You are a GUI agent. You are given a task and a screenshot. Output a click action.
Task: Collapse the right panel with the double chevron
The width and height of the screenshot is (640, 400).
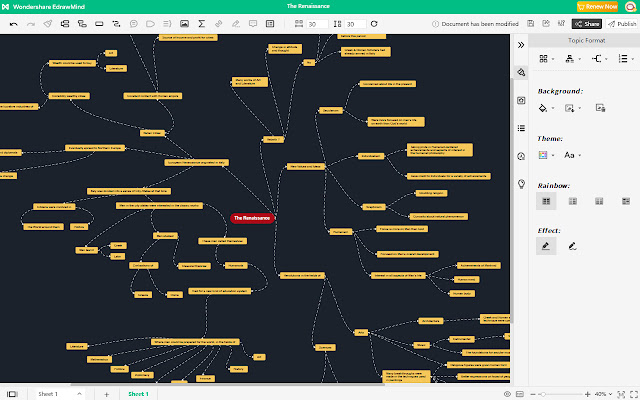pyautogui.click(x=521, y=45)
